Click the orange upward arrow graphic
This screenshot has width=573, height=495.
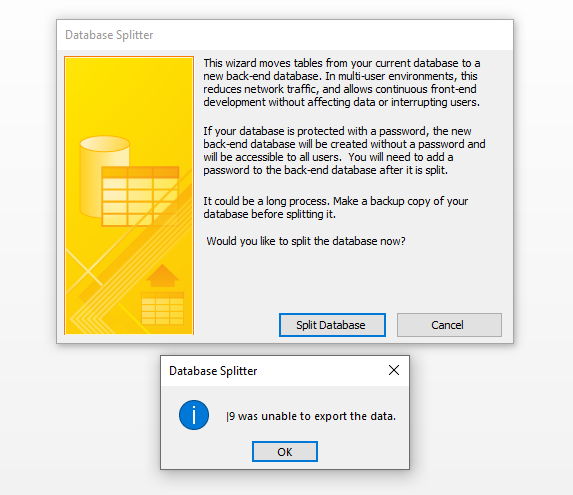tap(163, 275)
